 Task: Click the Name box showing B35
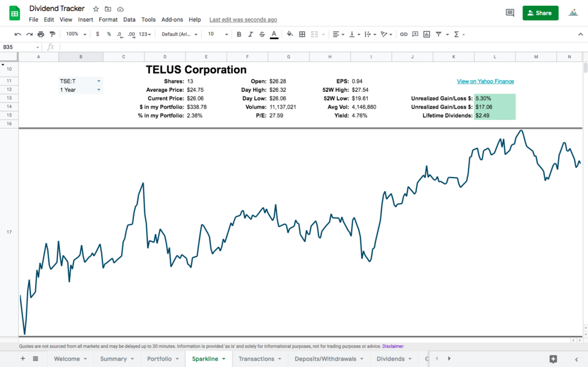click(20, 47)
